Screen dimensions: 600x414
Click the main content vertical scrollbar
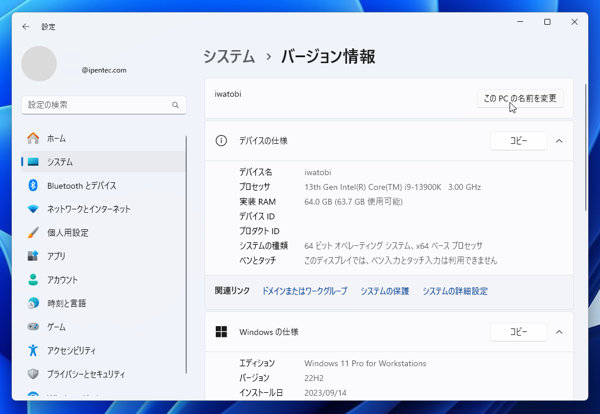[585, 147]
